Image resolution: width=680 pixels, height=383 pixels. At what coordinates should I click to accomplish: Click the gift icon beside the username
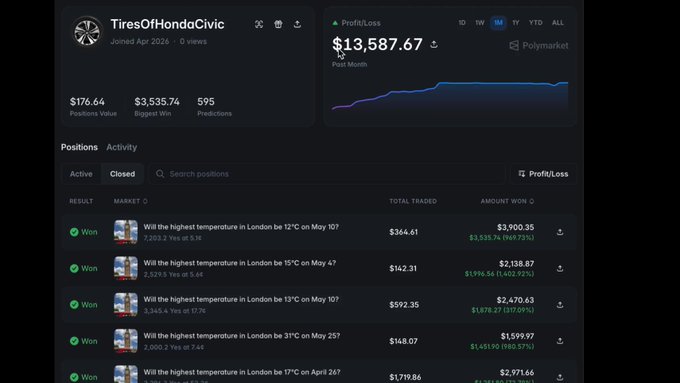[x=278, y=24]
